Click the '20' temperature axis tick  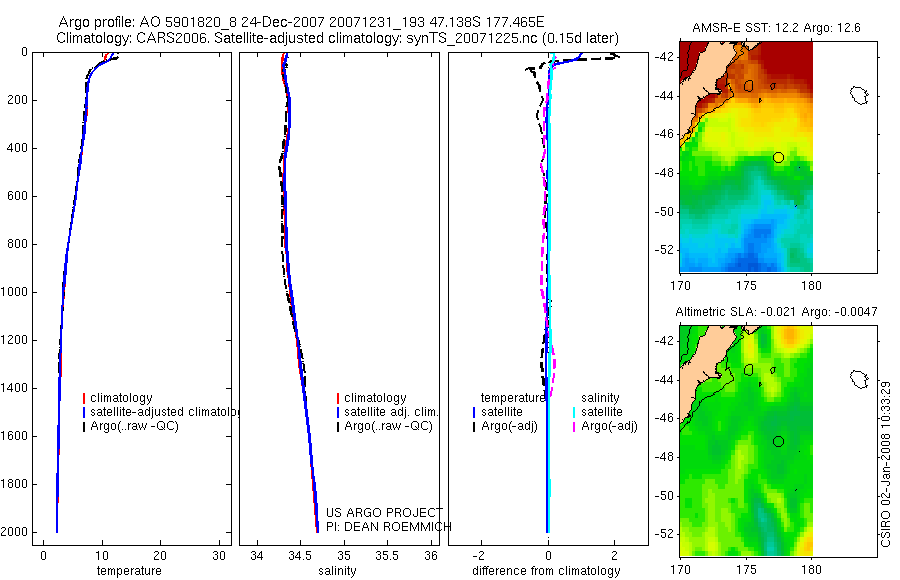pyautogui.click(x=160, y=555)
